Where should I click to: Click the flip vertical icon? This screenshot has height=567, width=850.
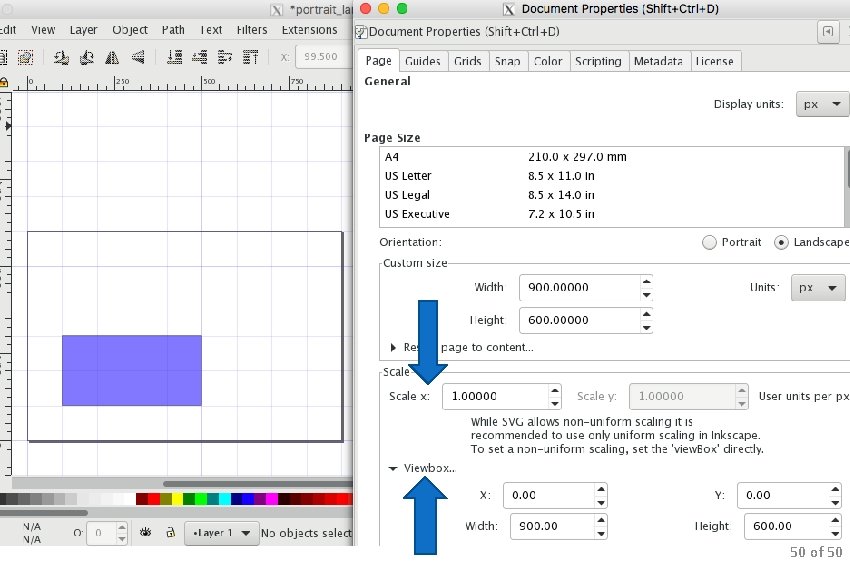pyautogui.click(x=138, y=57)
